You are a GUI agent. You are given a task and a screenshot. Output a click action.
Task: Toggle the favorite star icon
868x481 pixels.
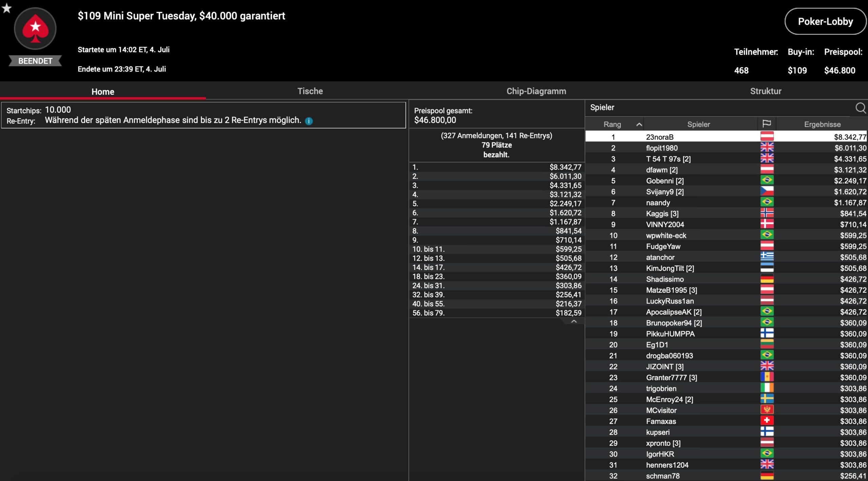6,8
